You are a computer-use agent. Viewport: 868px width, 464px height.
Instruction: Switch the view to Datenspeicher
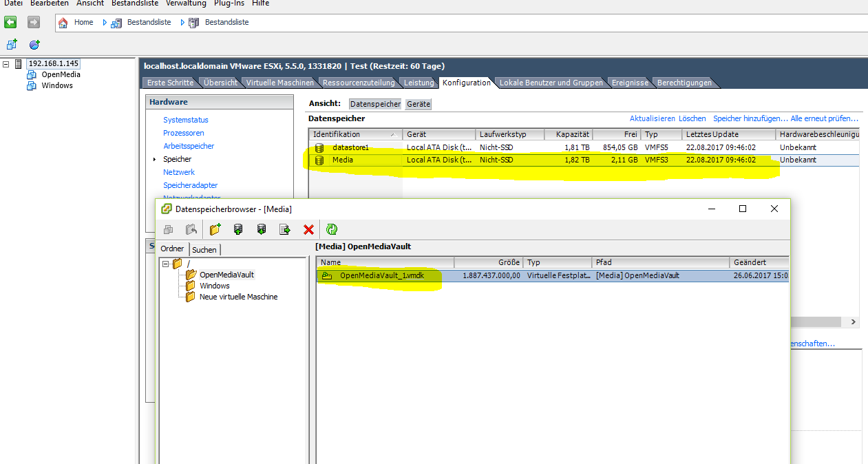(x=375, y=104)
